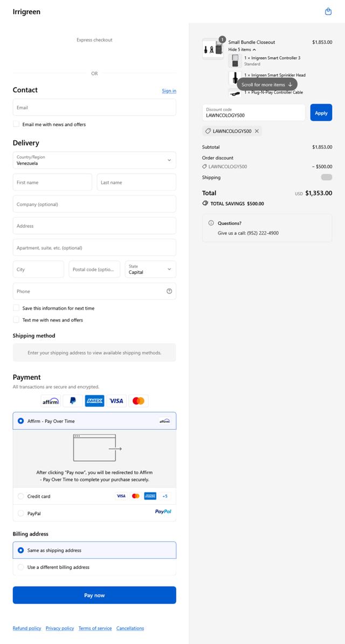Screen dimensions: 345x644
Task: Click the TOTAL SAVINGS $500.00 text
Action: pos(237,203)
